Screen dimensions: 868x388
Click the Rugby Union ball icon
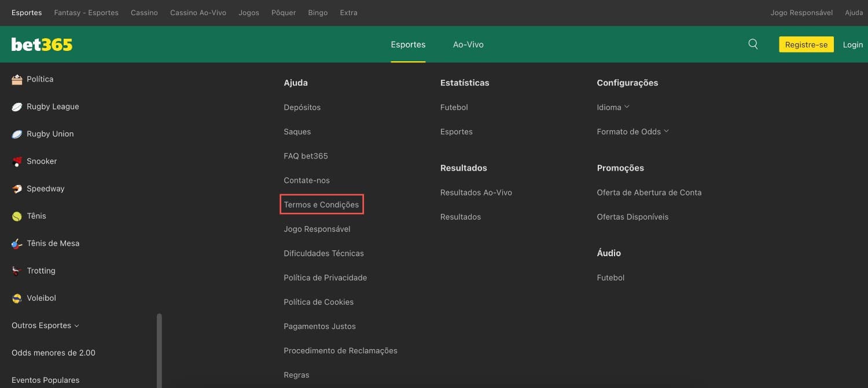pyautogui.click(x=17, y=134)
